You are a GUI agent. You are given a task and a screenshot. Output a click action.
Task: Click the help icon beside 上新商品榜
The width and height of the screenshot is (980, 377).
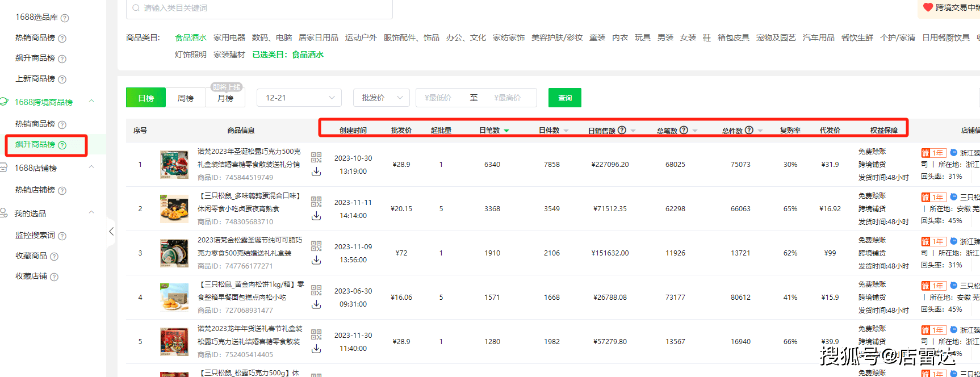[62, 79]
